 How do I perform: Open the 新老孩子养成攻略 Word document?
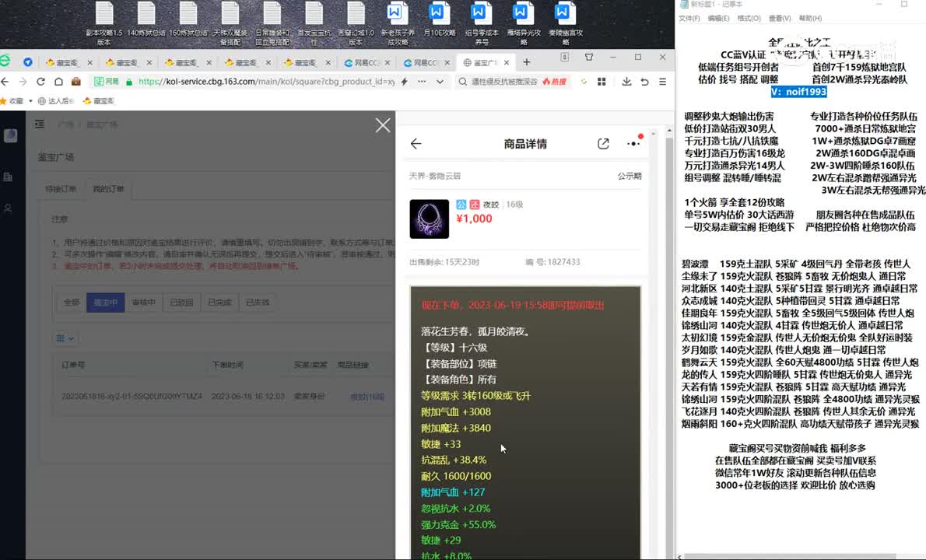(398, 23)
